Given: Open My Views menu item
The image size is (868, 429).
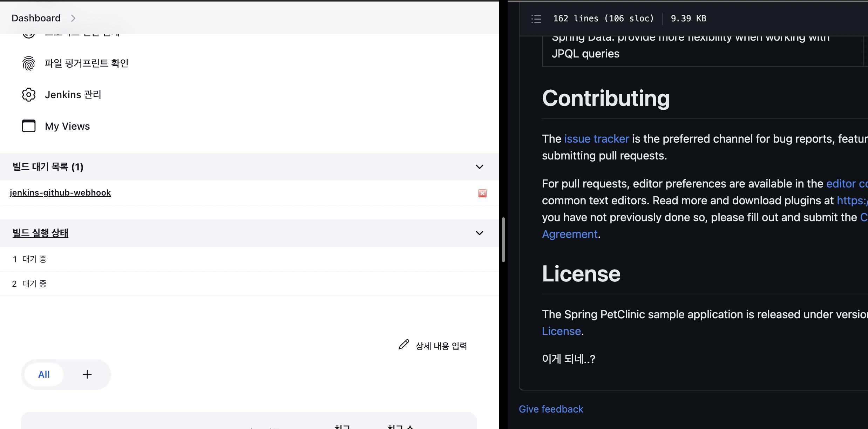Looking at the screenshot, I should pos(67,126).
